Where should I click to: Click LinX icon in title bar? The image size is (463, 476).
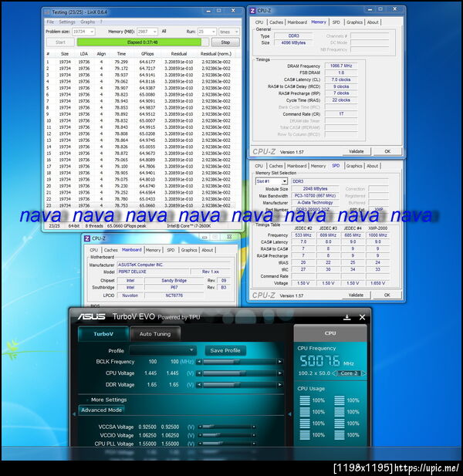(x=47, y=12)
